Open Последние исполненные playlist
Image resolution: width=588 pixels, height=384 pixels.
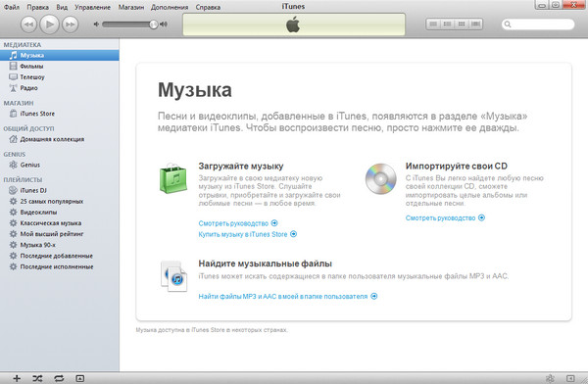pyautogui.click(x=60, y=266)
